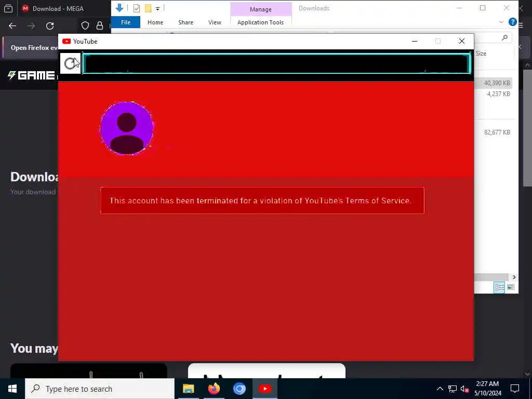
Task: Click the address field in the YouTube window
Action: click(276, 63)
